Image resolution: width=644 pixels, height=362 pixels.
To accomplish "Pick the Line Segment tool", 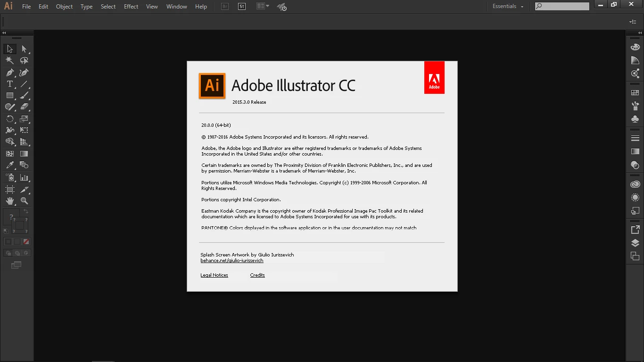I will 24,84.
